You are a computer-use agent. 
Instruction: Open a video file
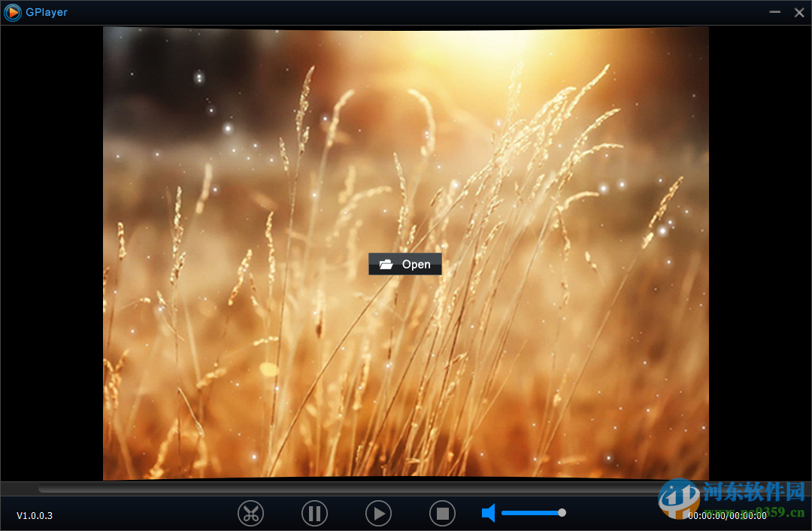[404, 264]
